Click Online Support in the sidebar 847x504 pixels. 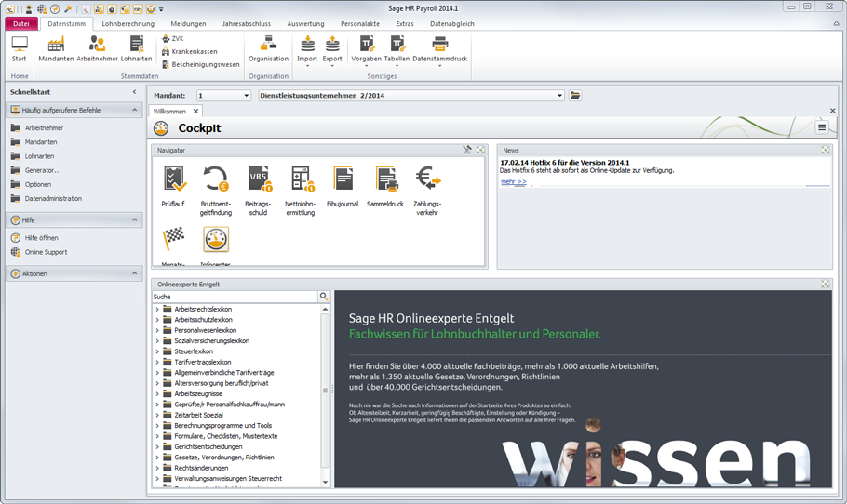click(x=46, y=252)
